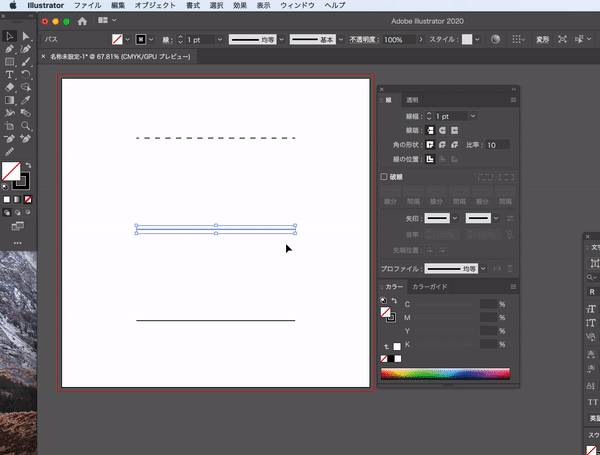600x455 pixels.
Task: Open the first 矢印 arrowhead dropdown
Action: coord(454,218)
